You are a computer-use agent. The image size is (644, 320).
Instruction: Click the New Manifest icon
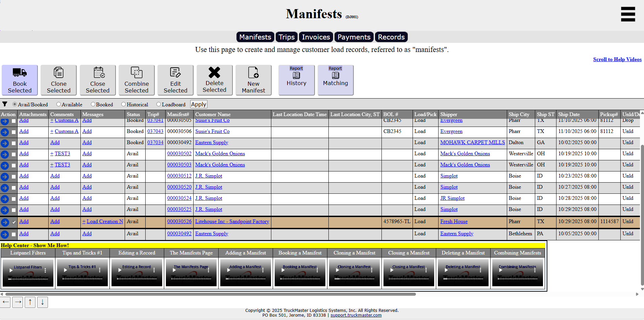coord(253,73)
